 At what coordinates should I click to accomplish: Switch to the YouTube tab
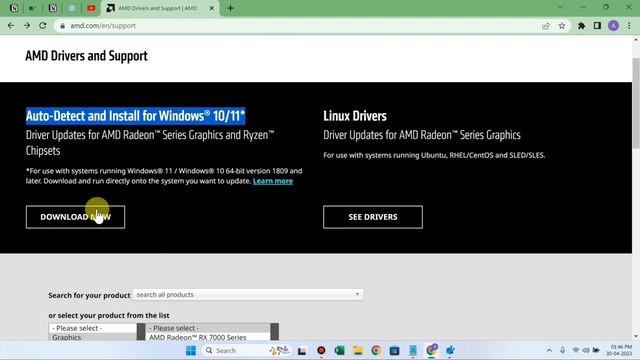[x=91, y=8]
